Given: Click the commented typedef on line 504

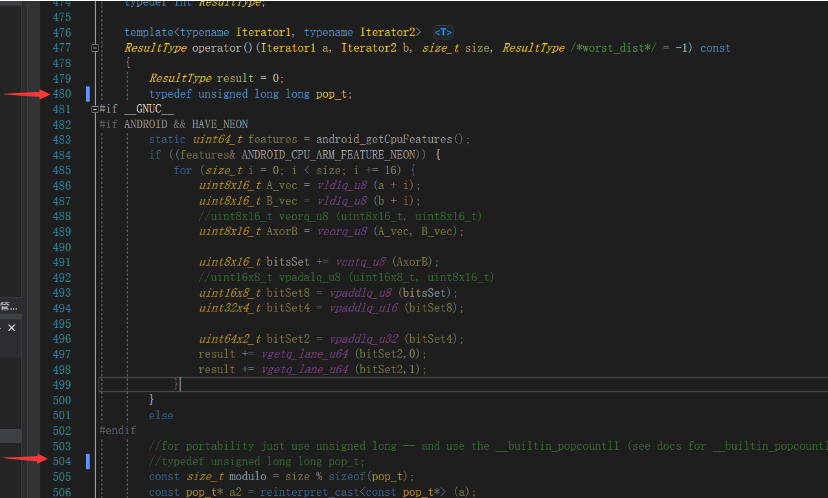Looking at the screenshot, I should click(257, 462).
